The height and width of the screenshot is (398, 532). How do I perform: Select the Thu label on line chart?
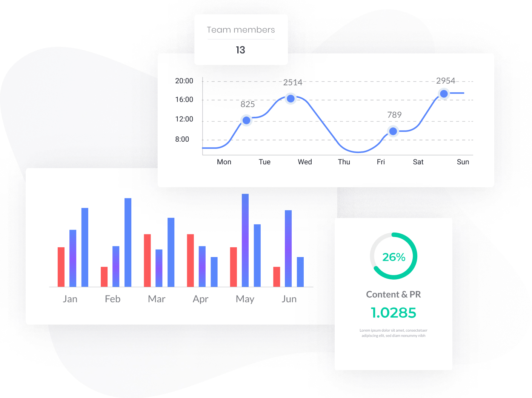344,162
